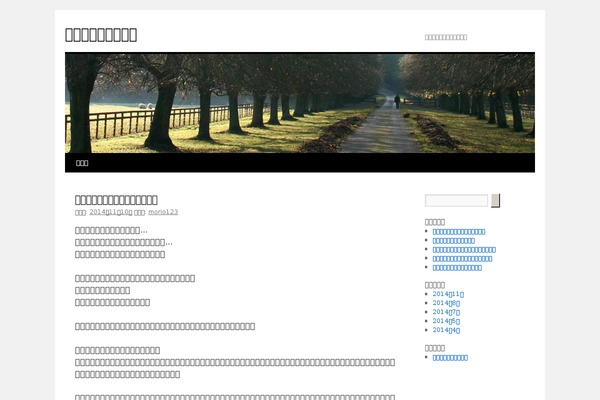
Task: Open the archive link for 2014 month 7
Action: (446, 312)
